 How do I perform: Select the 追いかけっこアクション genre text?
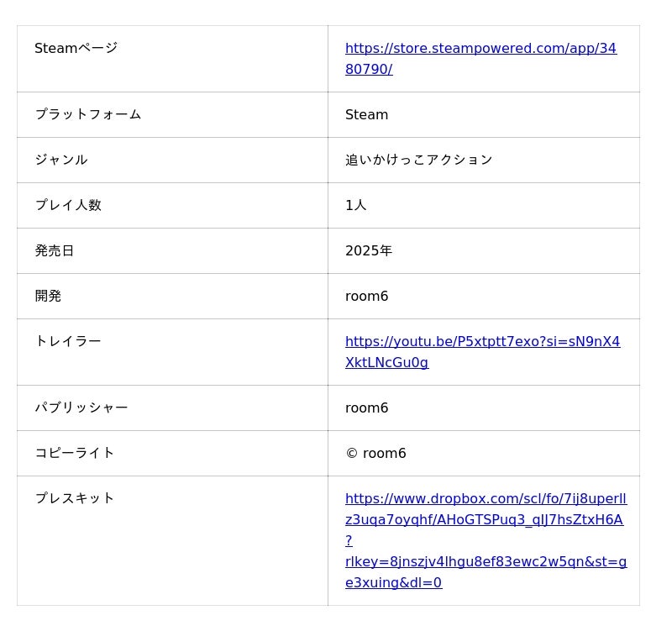coord(418,160)
